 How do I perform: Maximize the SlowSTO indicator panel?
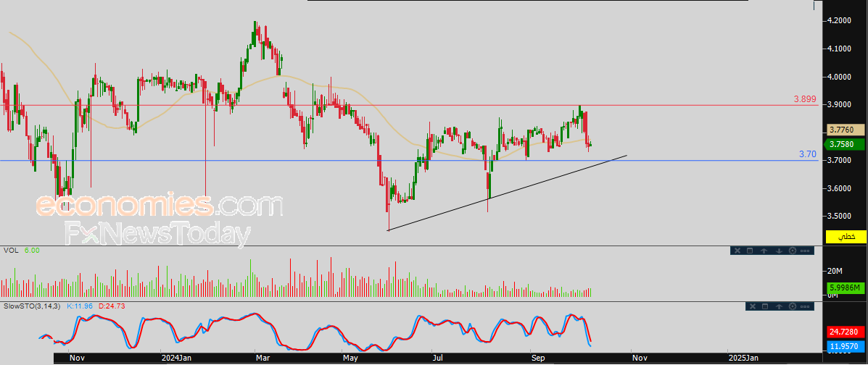pyautogui.click(x=764, y=306)
